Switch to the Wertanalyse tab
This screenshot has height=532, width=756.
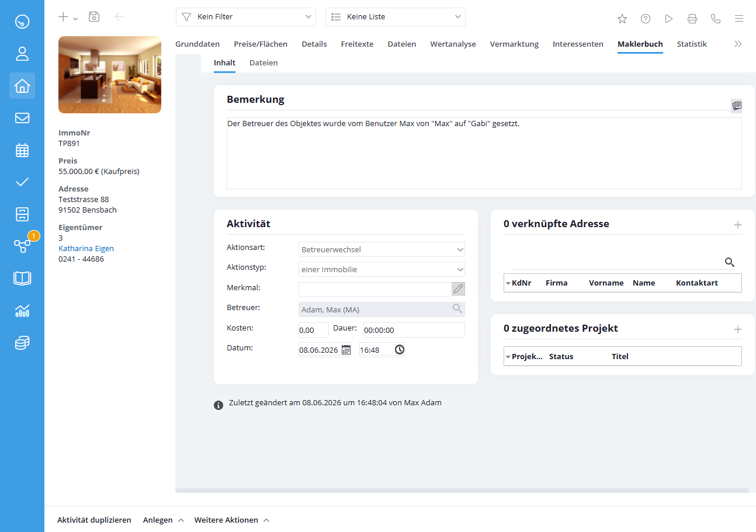pyautogui.click(x=453, y=44)
